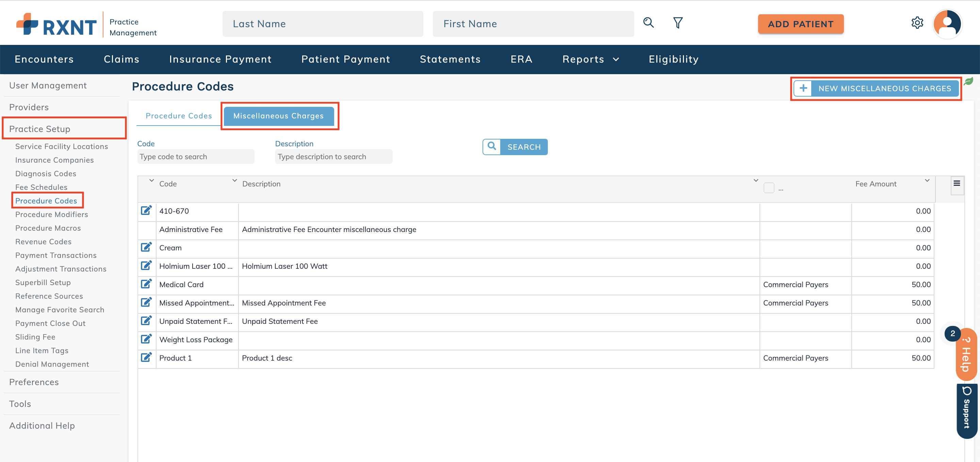This screenshot has width=980, height=462.
Task: Click the Code search input field
Action: [195, 156]
